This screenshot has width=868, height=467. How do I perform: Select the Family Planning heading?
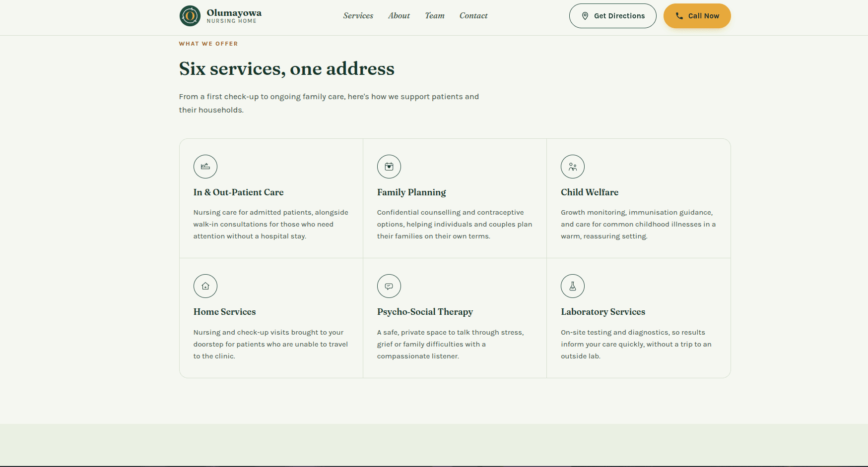[x=411, y=192]
